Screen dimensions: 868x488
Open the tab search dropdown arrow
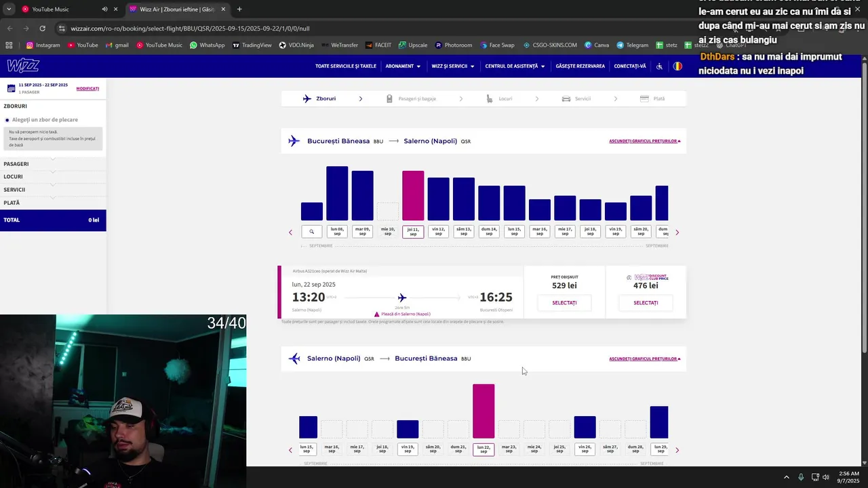[9, 9]
